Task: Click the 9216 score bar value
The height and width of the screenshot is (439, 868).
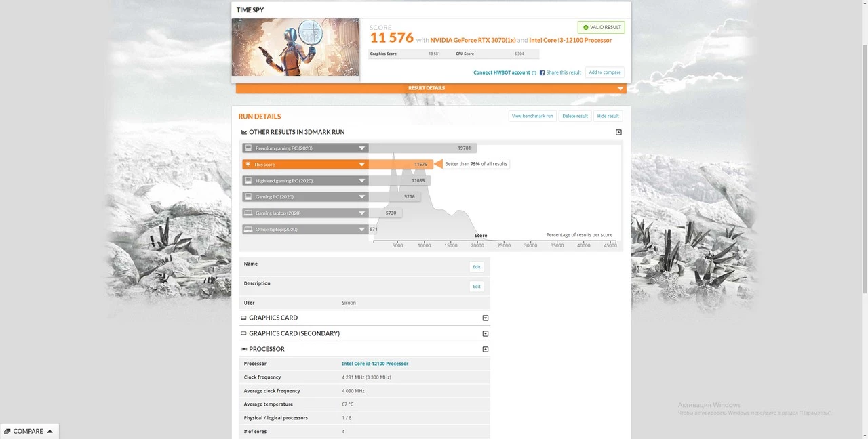Action: click(x=409, y=196)
